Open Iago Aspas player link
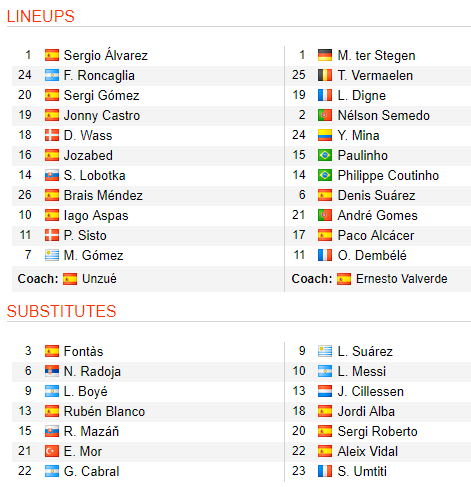This screenshot has width=471, height=487. [x=96, y=216]
